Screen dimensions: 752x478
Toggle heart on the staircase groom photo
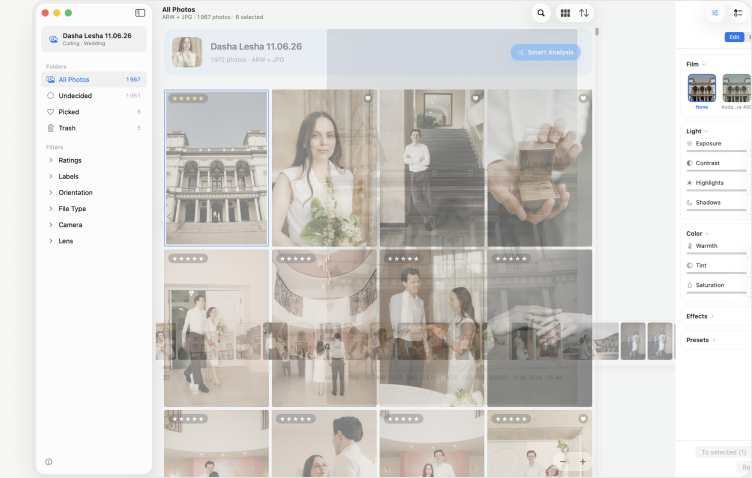pyautogui.click(x=475, y=98)
